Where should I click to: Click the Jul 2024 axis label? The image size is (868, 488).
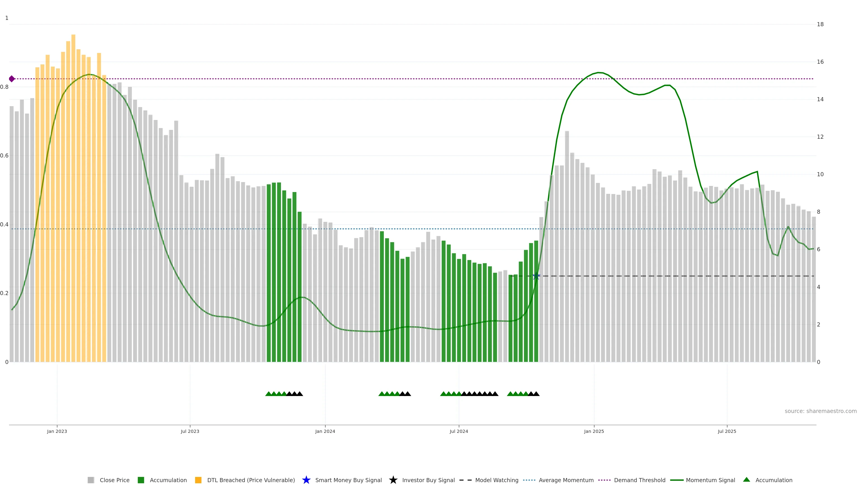pos(459,432)
